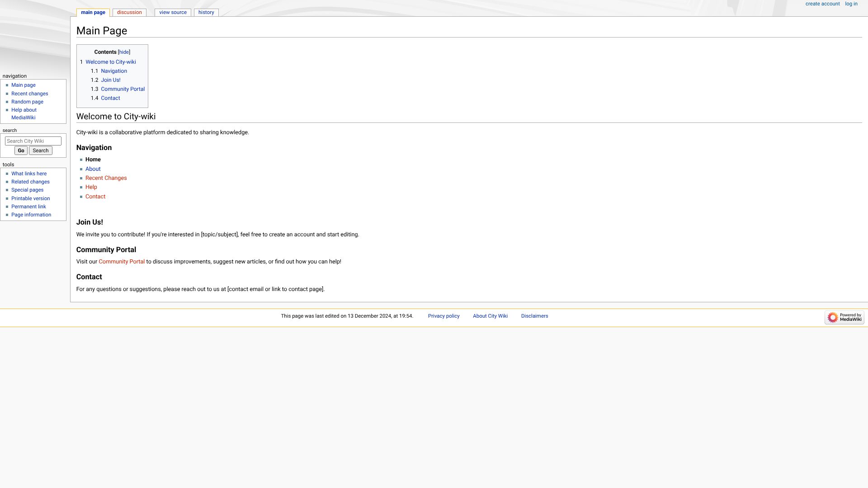The width and height of the screenshot is (868, 488).
Task: Click the Powered by MediaWiki badge
Action: [844, 317]
